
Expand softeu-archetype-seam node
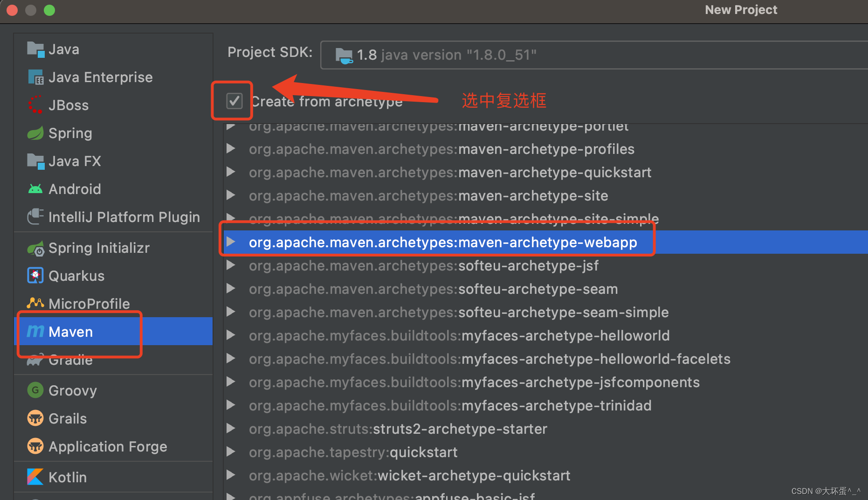pyautogui.click(x=231, y=289)
